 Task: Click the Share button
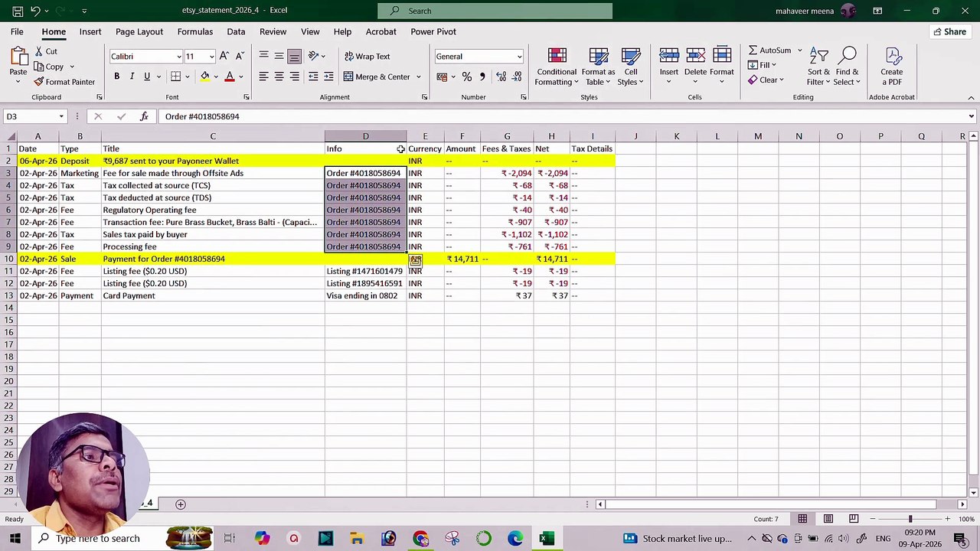coord(949,31)
